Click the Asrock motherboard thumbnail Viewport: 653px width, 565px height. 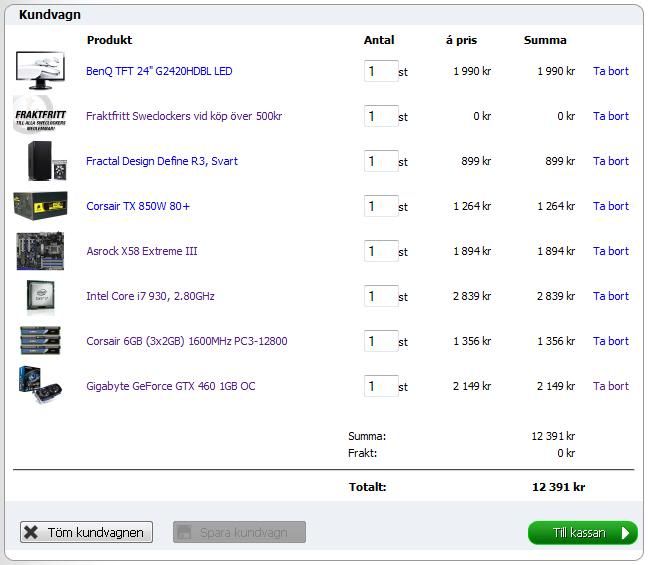(x=40, y=251)
